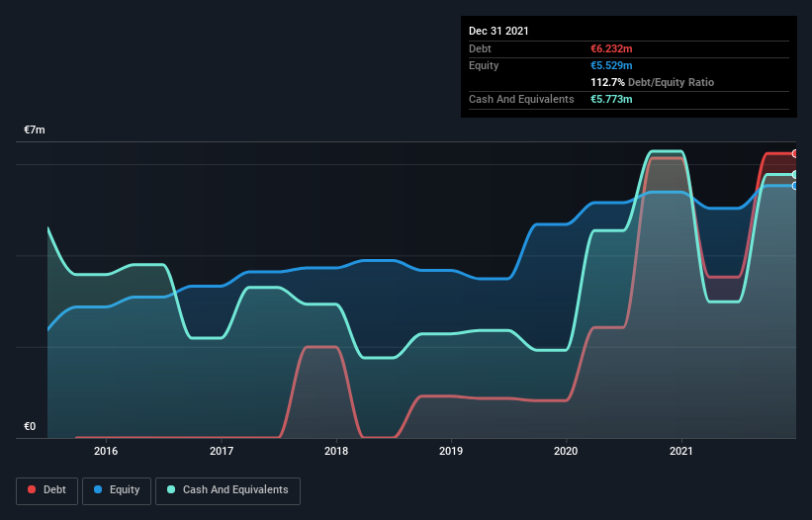Click the €7m y-axis label
Viewport: 812px width, 520px height.
(x=35, y=130)
